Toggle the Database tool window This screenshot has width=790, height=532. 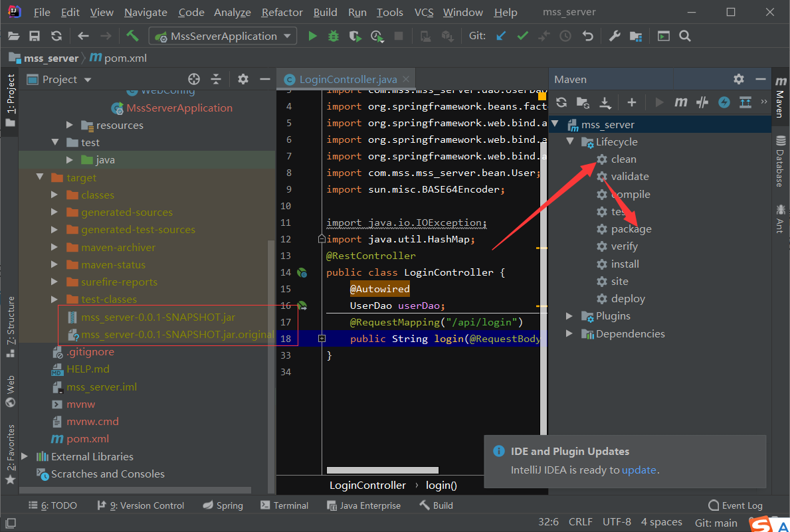(x=780, y=159)
